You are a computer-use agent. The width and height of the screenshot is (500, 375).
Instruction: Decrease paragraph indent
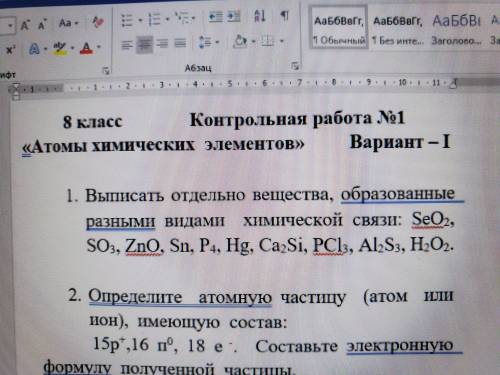[216, 17]
